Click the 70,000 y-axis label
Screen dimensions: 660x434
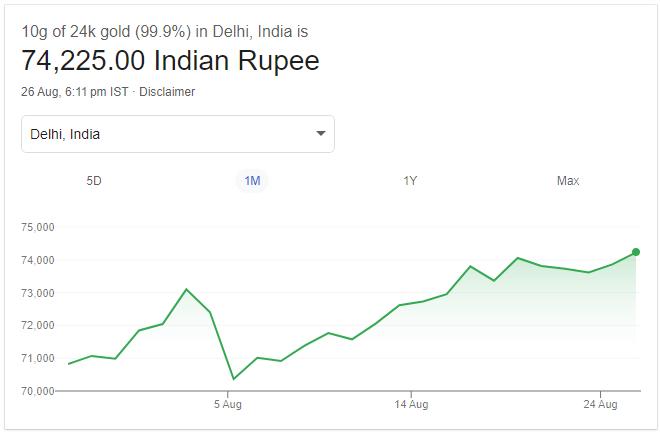36,390
